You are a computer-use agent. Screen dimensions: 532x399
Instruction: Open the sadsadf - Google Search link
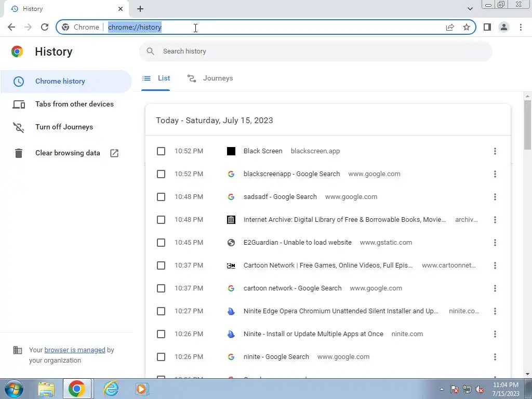click(x=280, y=197)
